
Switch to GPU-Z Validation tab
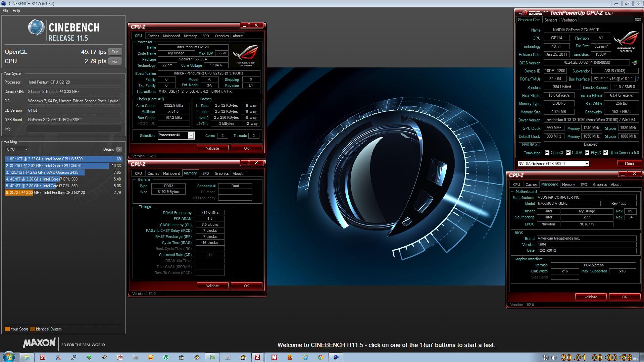569,20
